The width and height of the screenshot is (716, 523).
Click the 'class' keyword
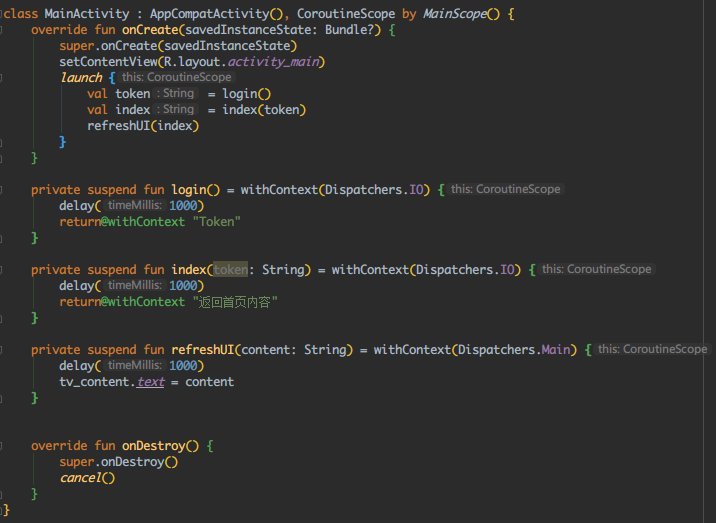[x=21, y=14]
